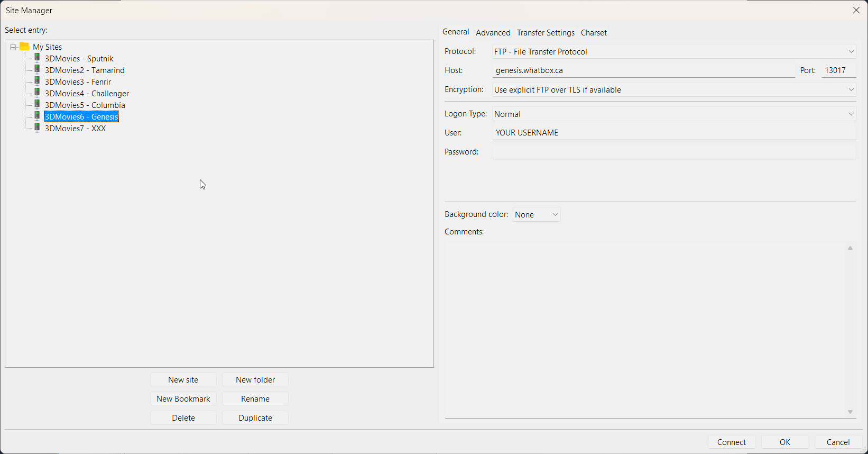Viewport: 868px width, 454px height.
Task: Click server icon beside 3DMovies4 - Challenger
Action: [x=37, y=93]
